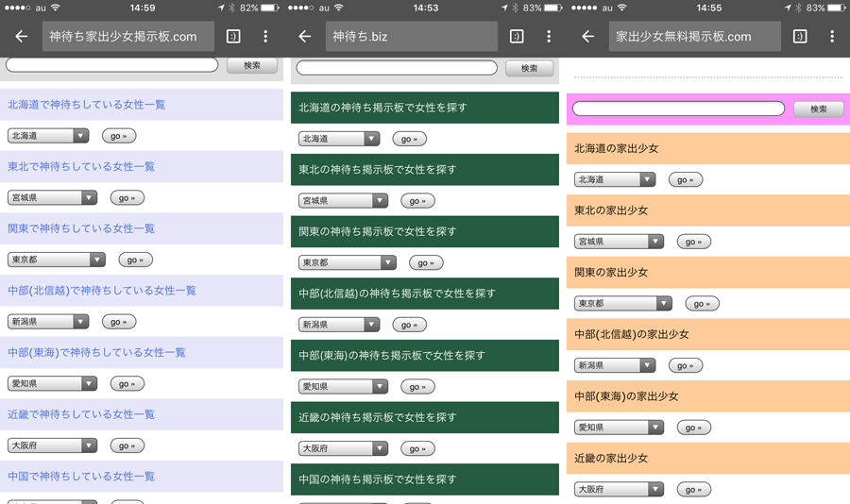The width and height of the screenshot is (850, 504).
Task: Tap the address bar showing 神待ち.biz
Action: point(412,36)
